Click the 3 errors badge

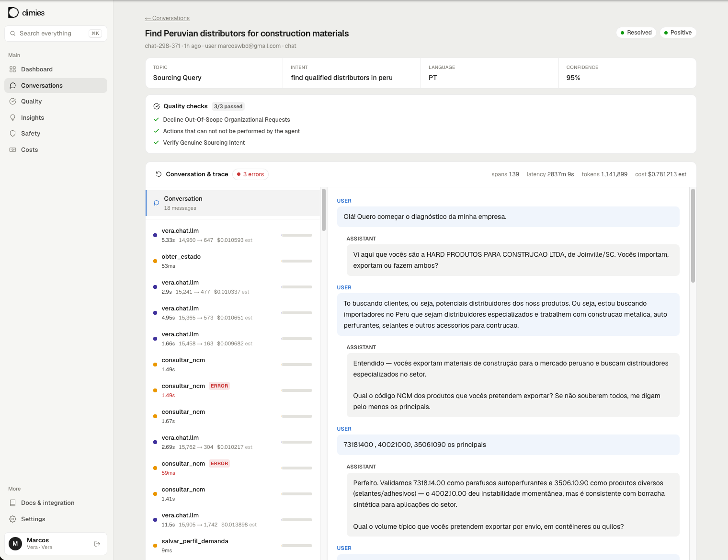pyautogui.click(x=250, y=174)
